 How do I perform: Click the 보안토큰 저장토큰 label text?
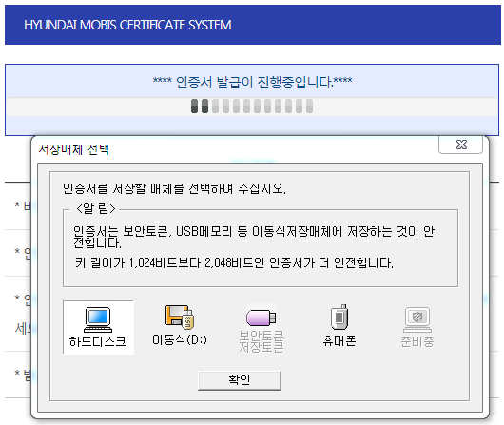pyautogui.click(x=262, y=341)
